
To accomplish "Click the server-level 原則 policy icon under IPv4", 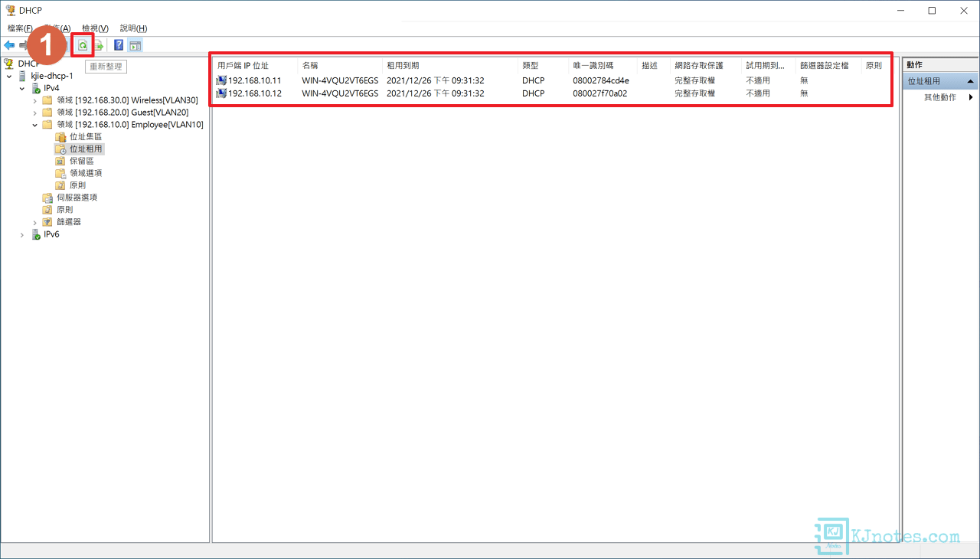I will click(48, 210).
